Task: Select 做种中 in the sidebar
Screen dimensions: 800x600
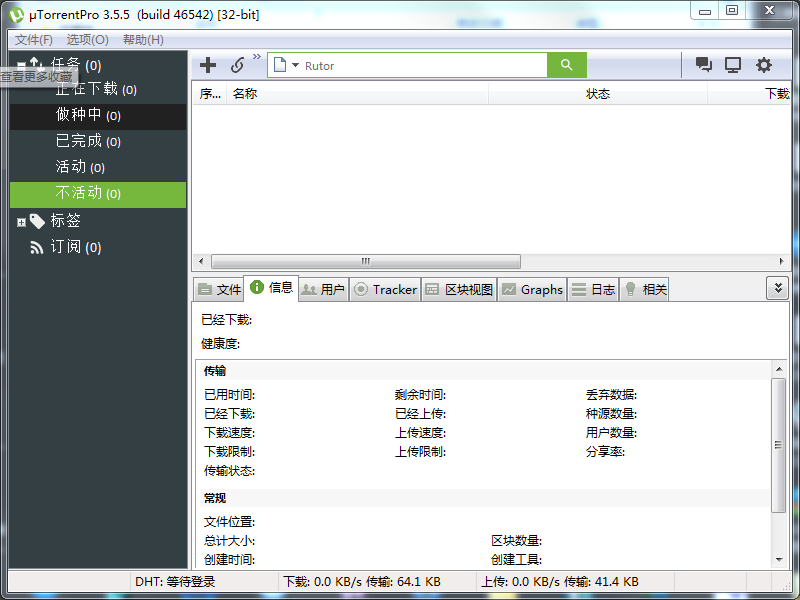Action: click(98, 115)
